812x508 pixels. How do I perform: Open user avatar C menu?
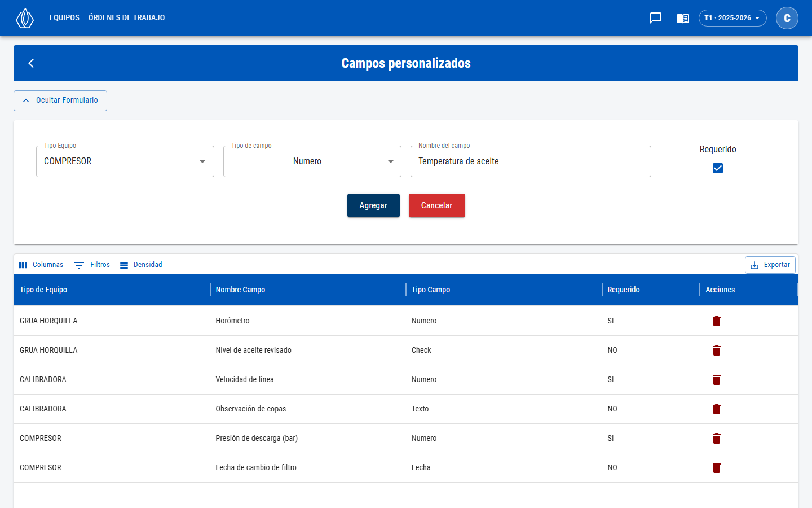coord(787,18)
